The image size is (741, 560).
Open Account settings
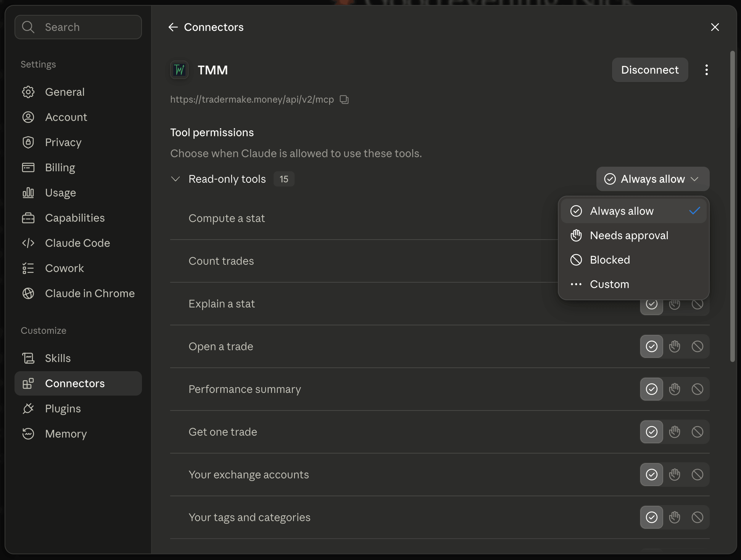pos(78,117)
